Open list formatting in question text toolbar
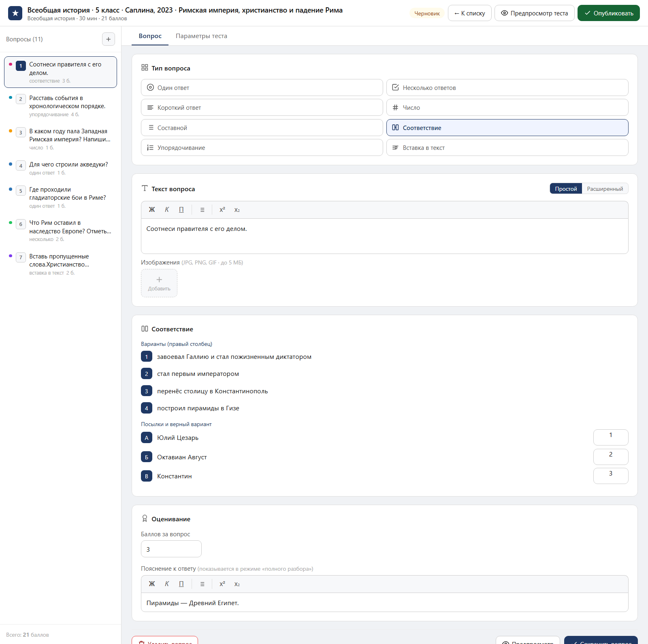 [x=202, y=210]
